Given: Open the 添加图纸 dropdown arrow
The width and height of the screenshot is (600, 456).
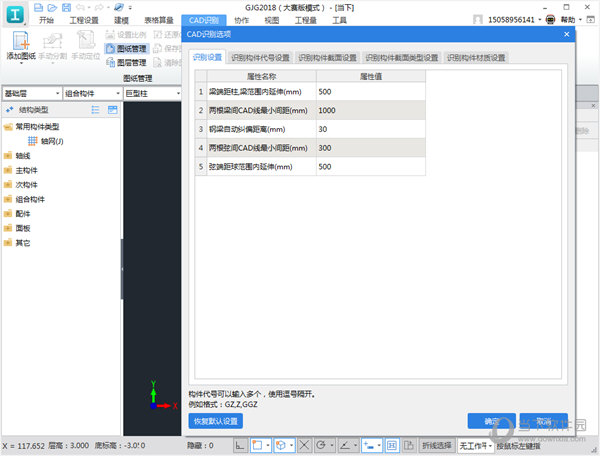Looking at the screenshot, I should tap(21, 63).
